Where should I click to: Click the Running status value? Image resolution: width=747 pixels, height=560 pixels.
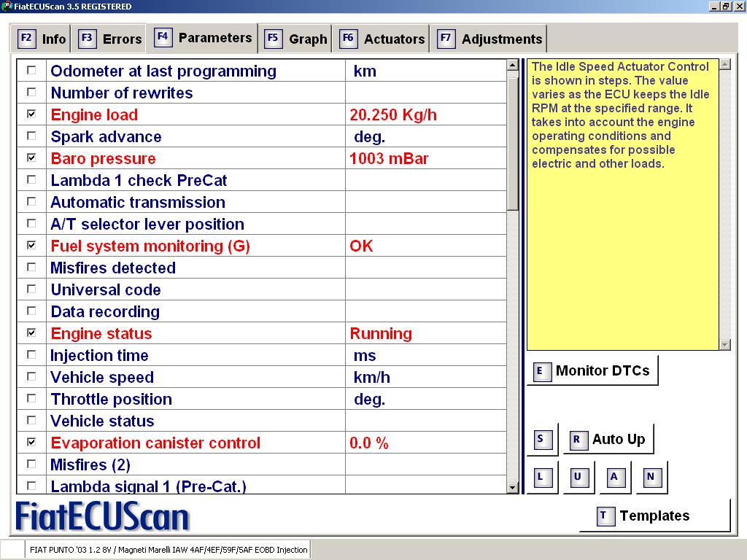[x=381, y=334]
